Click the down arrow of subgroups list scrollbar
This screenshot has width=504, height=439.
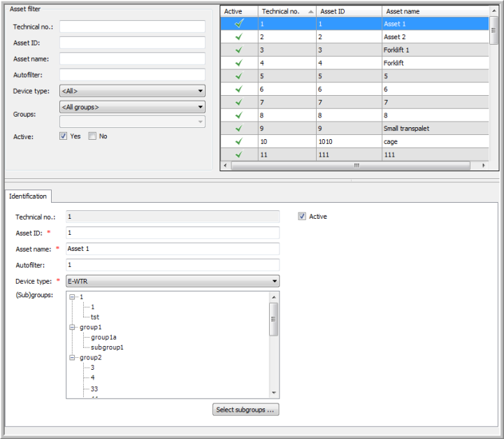pyautogui.click(x=274, y=393)
